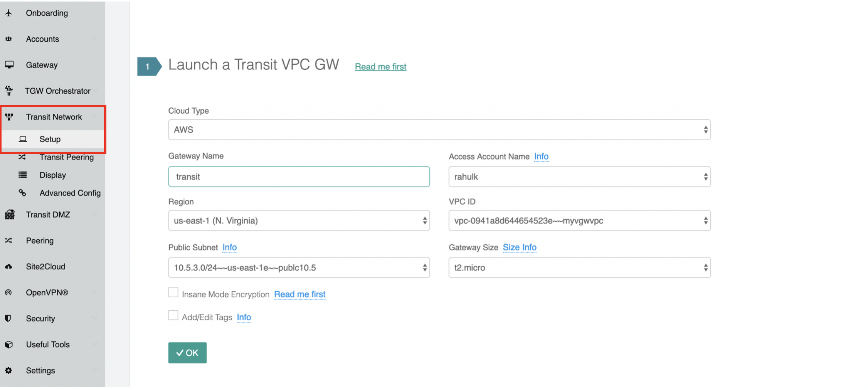Click the Security shield icon
The height and width of the screenshot is (390, 868).
[8, 318]
